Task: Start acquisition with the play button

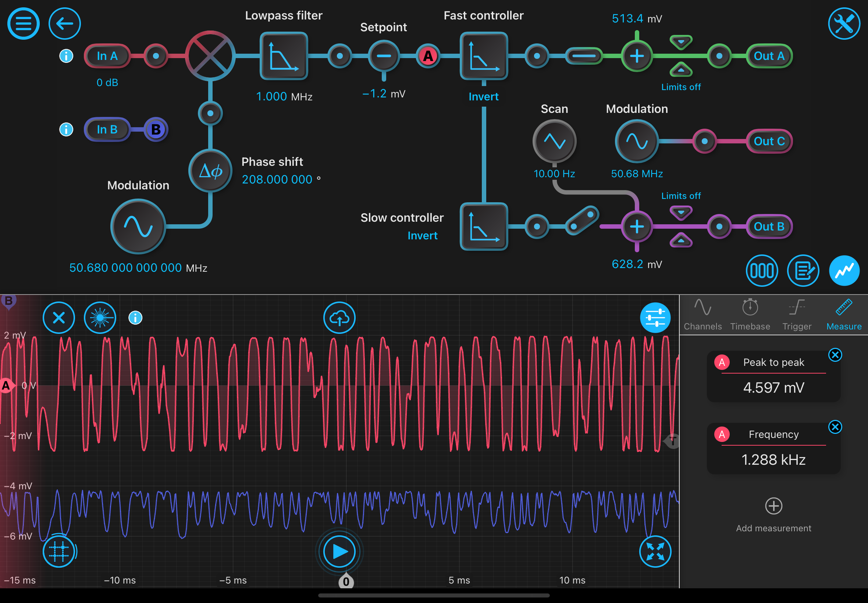Action: coord(339,551)
